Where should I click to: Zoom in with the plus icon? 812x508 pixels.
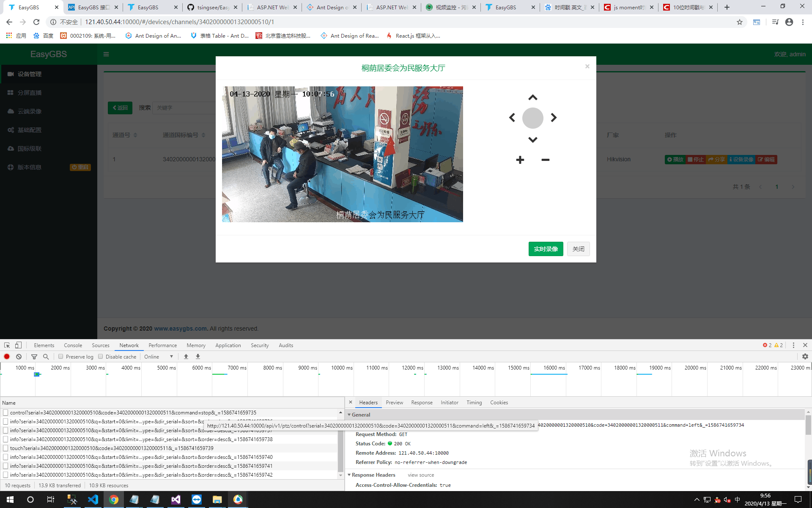520,160
